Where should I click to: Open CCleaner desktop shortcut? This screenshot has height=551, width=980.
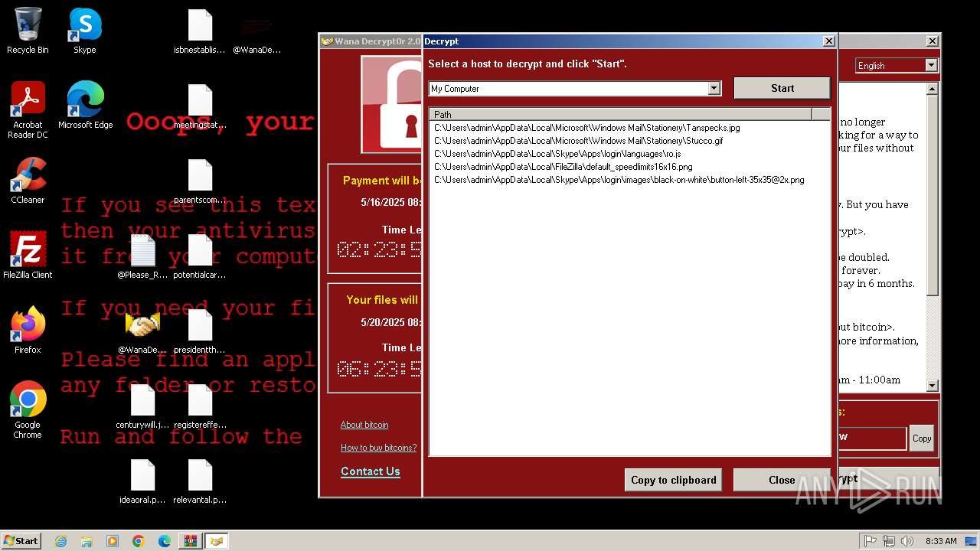(28, 181)
